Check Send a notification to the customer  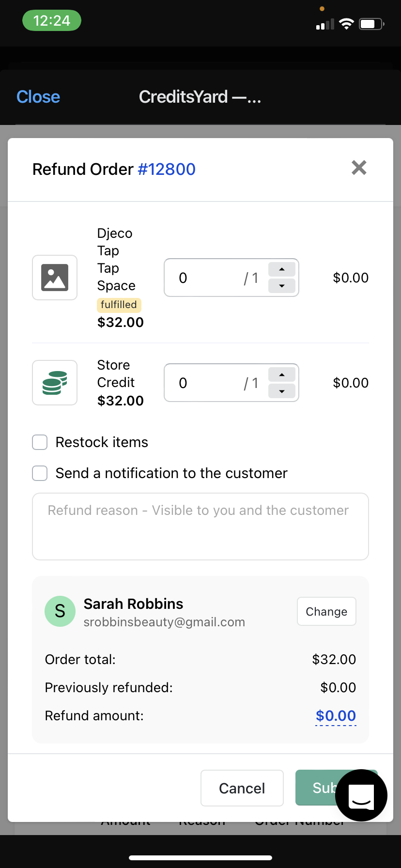click(40, 473)
